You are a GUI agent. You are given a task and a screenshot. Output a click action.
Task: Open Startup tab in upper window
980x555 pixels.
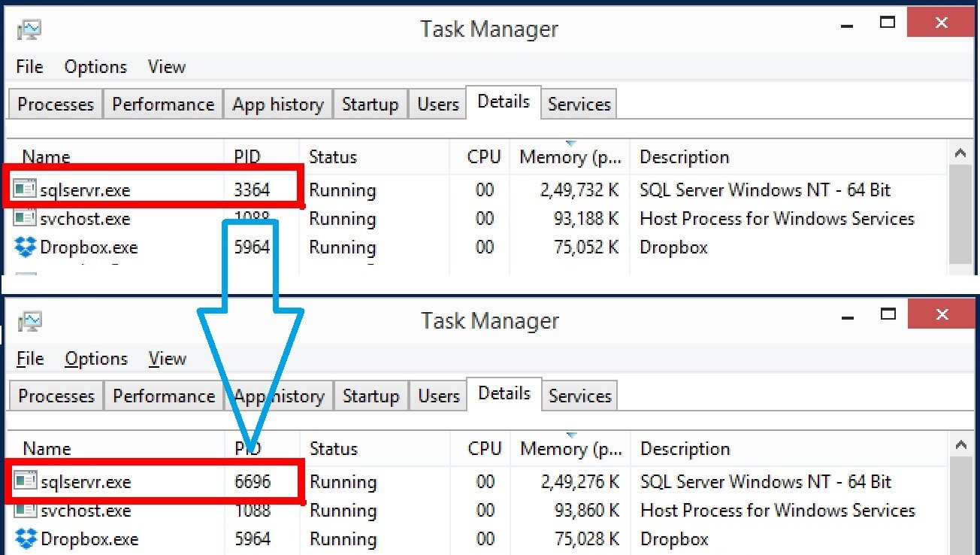tap(370, 104)
